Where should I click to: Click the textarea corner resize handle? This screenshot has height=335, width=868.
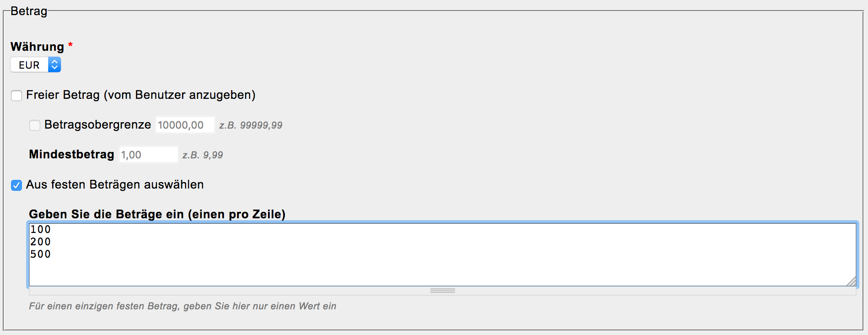(x=851, y=281)
